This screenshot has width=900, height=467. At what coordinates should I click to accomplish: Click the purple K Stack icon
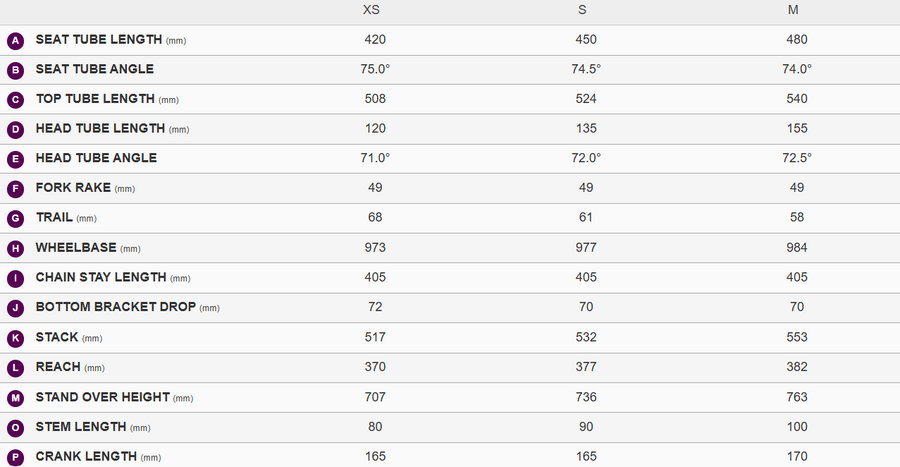click(15, 338)
